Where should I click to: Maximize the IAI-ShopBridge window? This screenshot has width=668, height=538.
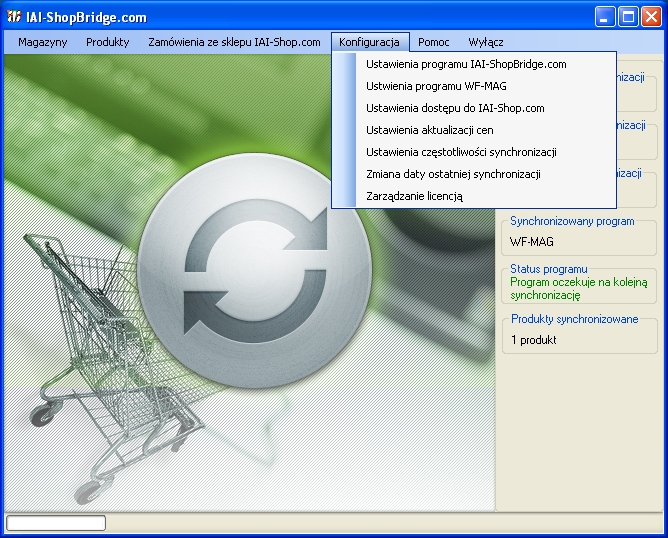click(628, 17)
